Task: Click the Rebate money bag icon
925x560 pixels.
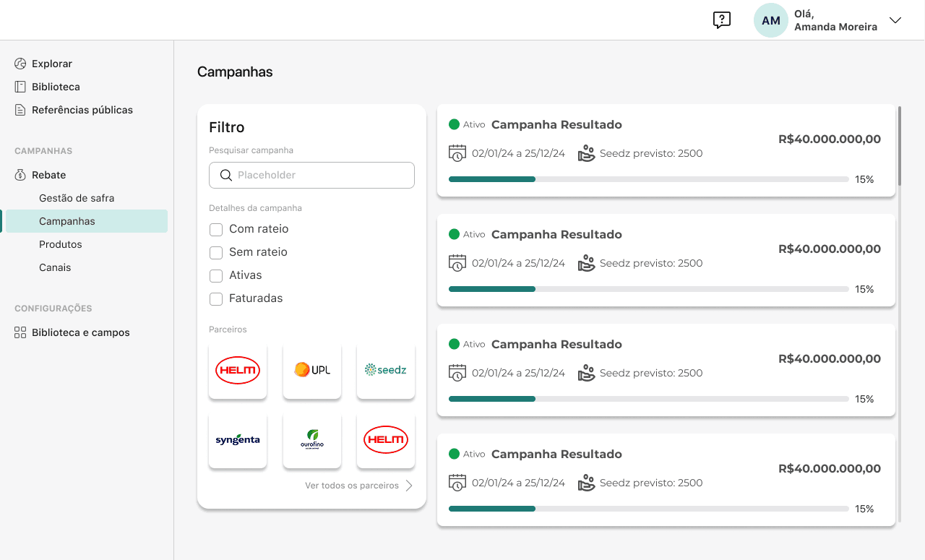Action: (x=20, y=175)
